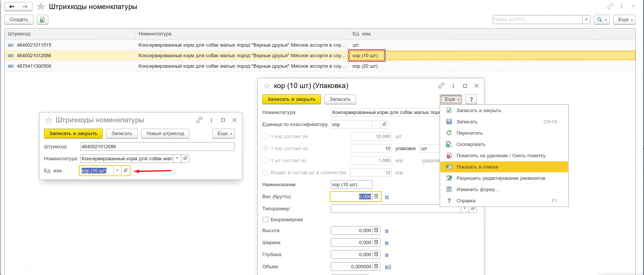Open calculator for Высота field

coord(376,230)
